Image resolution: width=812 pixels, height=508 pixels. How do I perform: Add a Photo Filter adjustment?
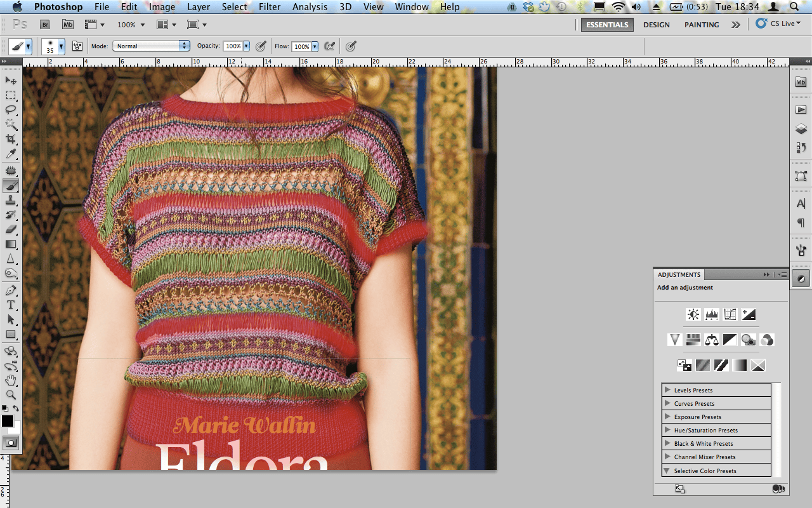[x=748, y=340]
